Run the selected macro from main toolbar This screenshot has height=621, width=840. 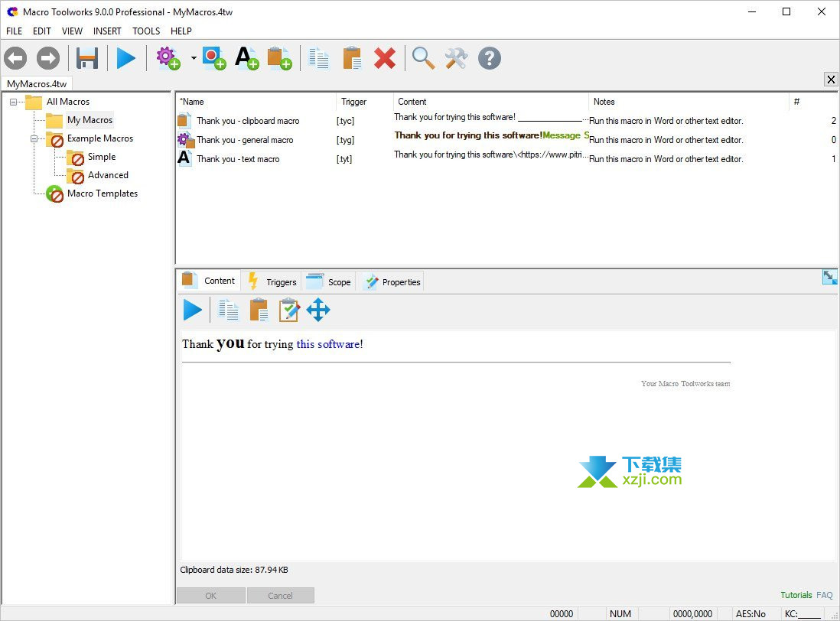pos(126,58)
